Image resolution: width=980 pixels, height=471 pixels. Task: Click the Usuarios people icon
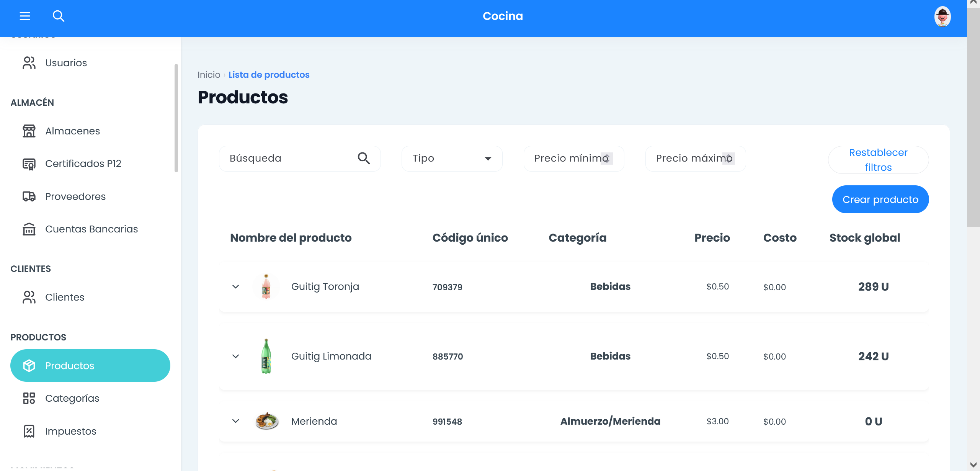(x=29, y=63)
